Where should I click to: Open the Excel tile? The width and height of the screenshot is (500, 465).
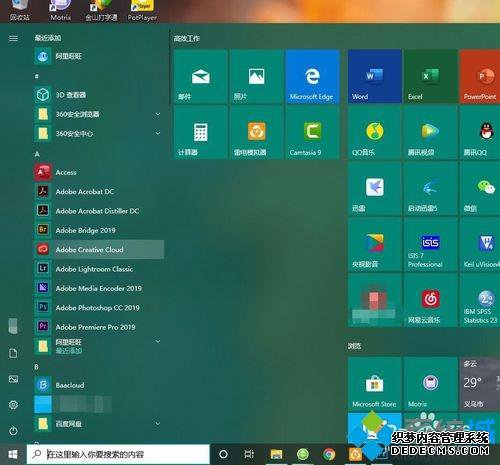point(430,76)
